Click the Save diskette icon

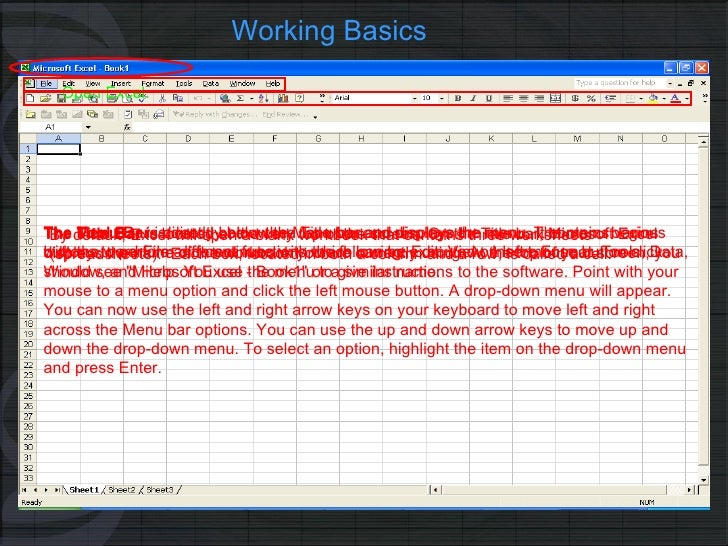[61, 98]
